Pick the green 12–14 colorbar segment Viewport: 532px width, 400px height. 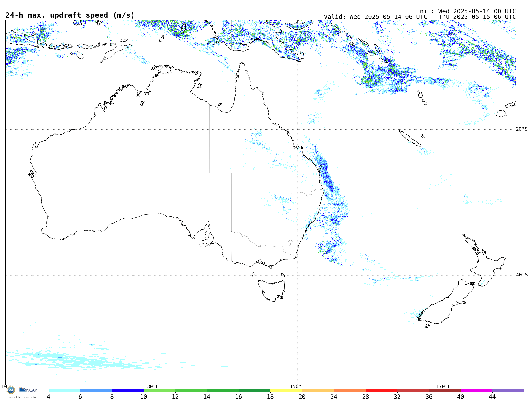coord(191,391)
